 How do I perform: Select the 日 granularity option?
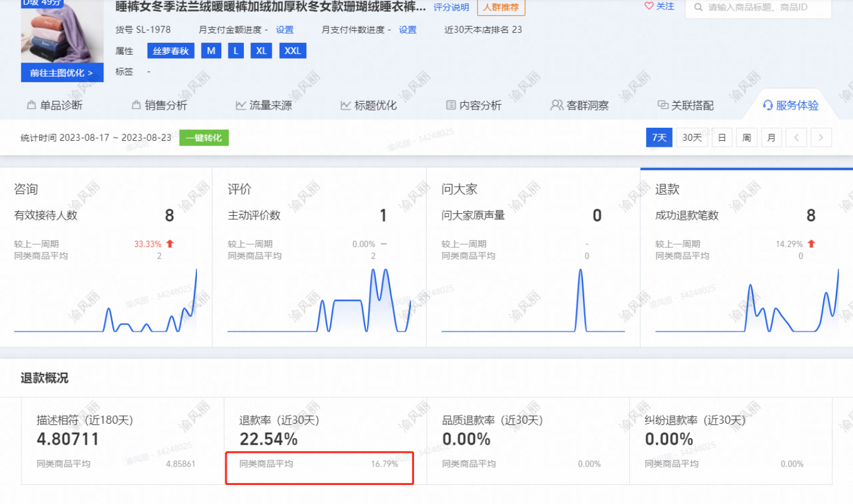[x=722, y=137]
